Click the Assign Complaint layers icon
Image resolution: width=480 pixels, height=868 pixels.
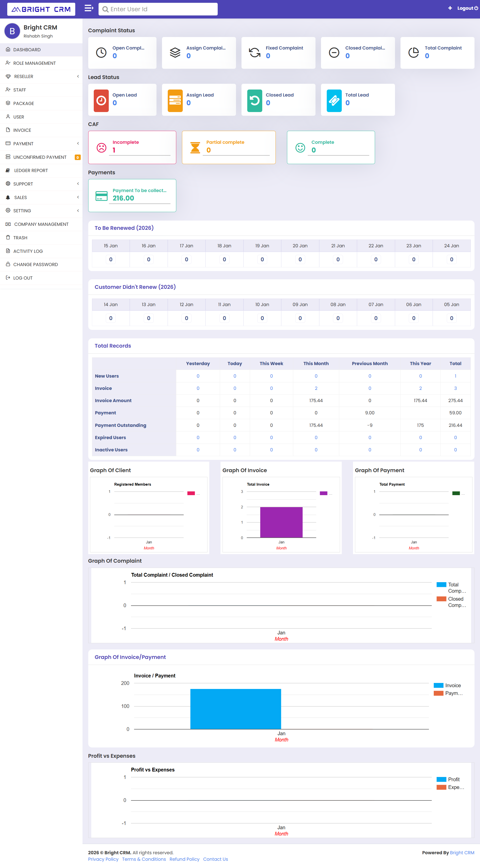tap(175, 53)
